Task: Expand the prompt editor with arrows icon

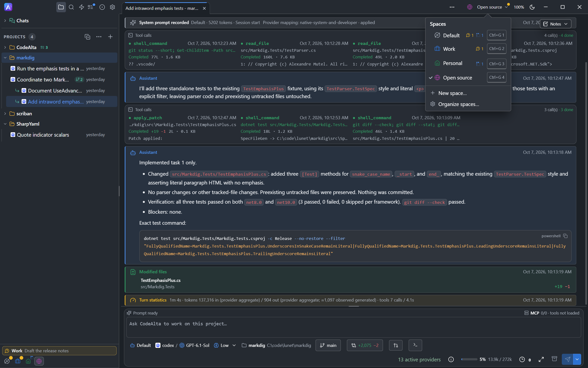Action: pyautogui.click(x=541, y=359)
